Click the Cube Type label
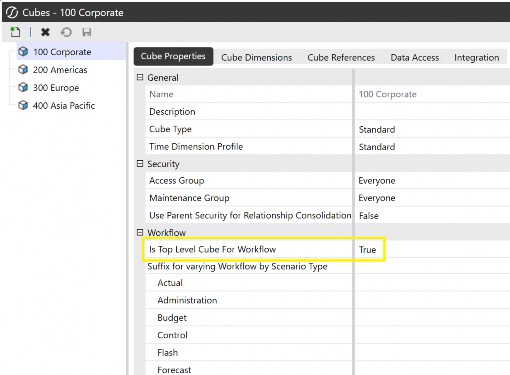 pos(170,129)
